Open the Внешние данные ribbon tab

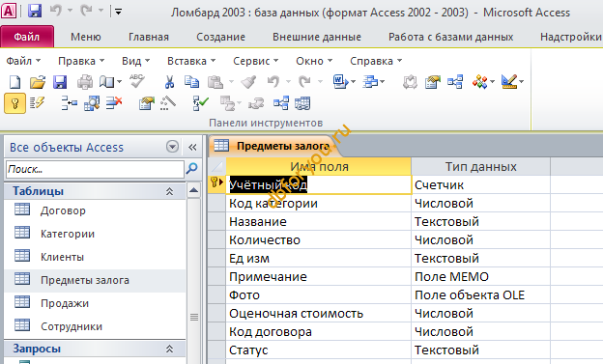317,37
